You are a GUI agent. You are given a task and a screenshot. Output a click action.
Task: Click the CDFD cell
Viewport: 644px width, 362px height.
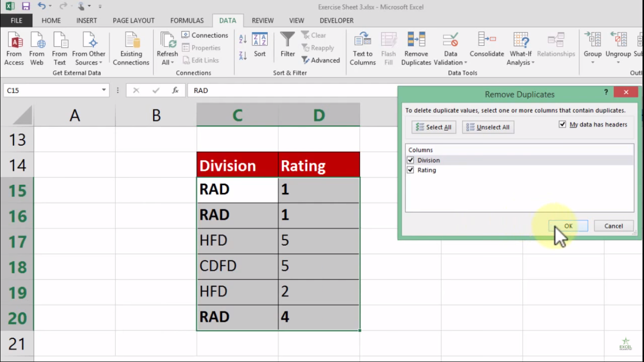coord(238,266)
